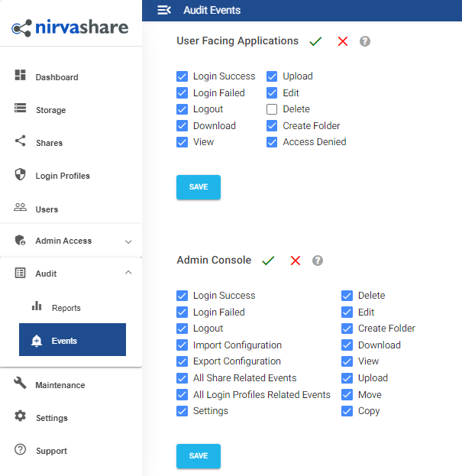Collapse the sidebar using the menu icon
462x476 pixels.
(163, 10)
